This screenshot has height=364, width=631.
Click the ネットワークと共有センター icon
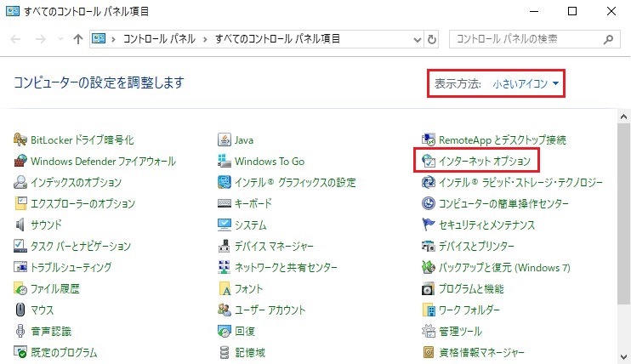pyautogui.click(x=225, y=267)
